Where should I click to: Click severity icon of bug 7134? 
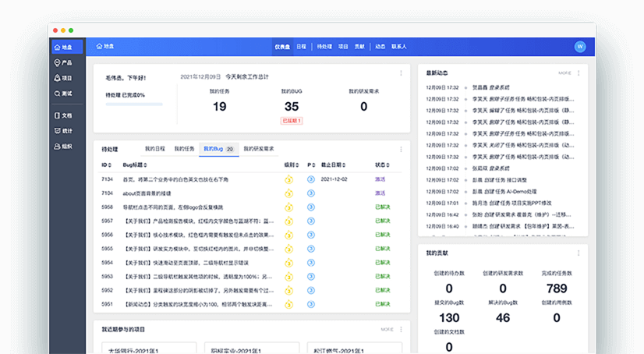click(x=288, y=179)
